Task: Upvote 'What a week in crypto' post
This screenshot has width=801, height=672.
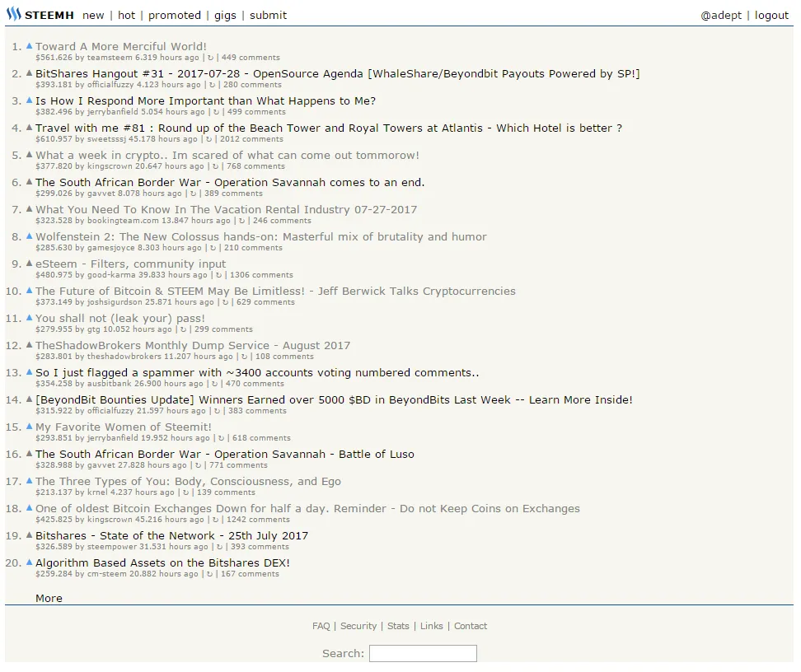Action: click(x=29, y=154)
